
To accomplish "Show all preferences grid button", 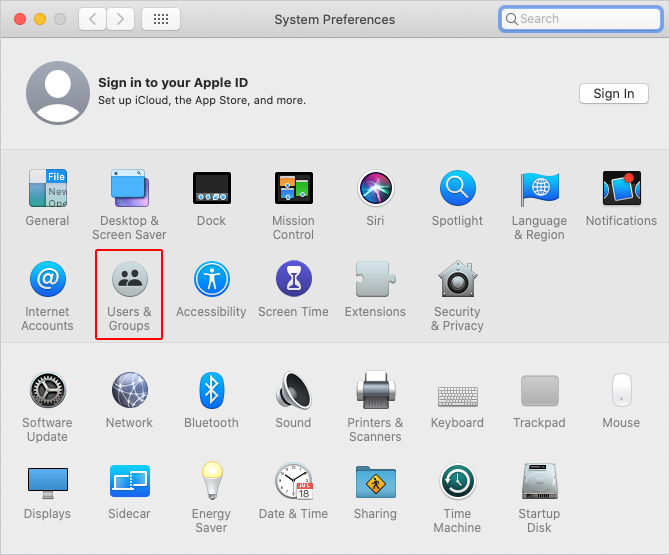I will (x=161, y=19).
